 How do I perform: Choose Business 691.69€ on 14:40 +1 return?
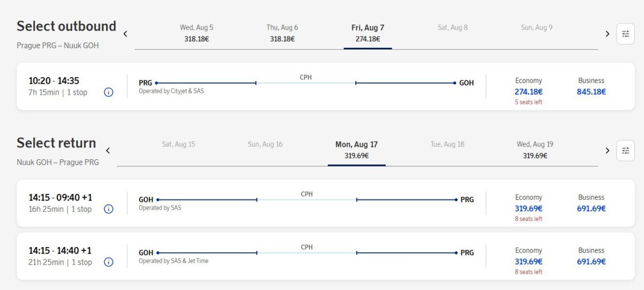(591, 262)
